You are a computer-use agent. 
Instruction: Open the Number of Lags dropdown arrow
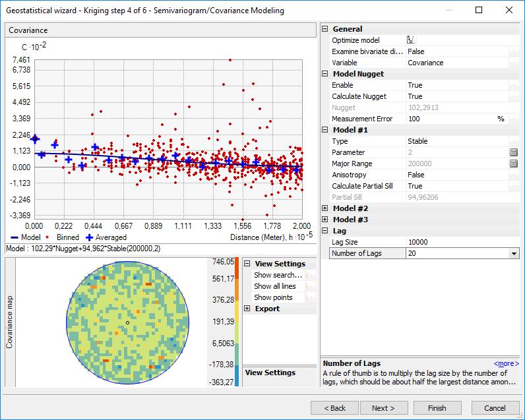(514, 253)
